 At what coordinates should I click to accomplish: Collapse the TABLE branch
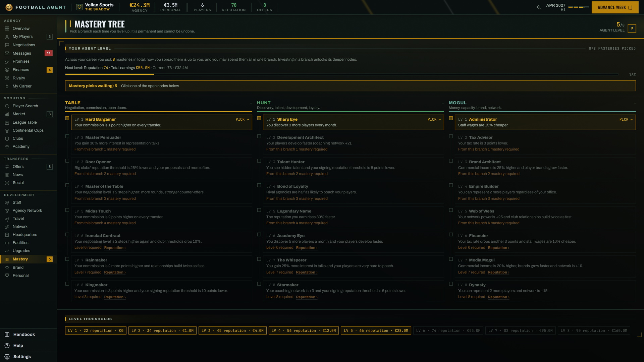click(x=251, y=103)
